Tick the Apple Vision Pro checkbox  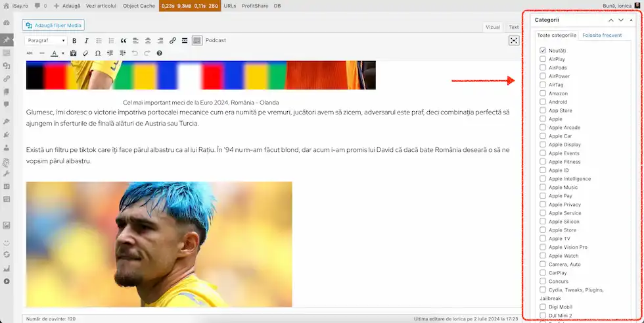pos(543,247)
